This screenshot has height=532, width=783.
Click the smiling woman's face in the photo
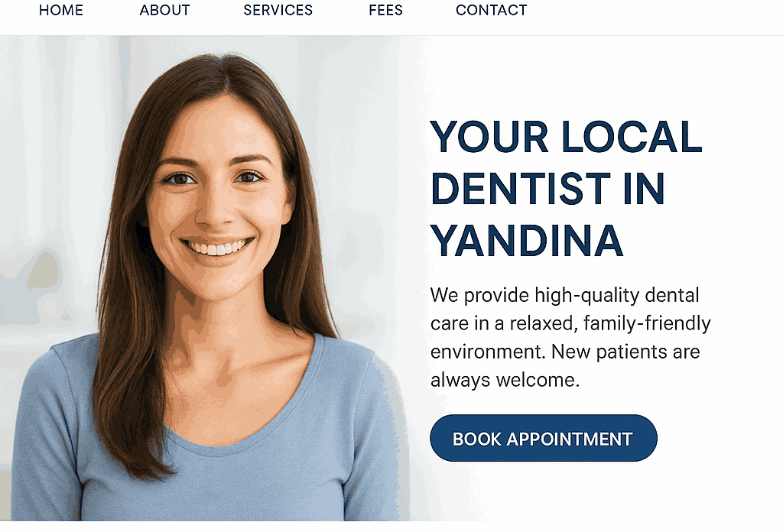217,199
